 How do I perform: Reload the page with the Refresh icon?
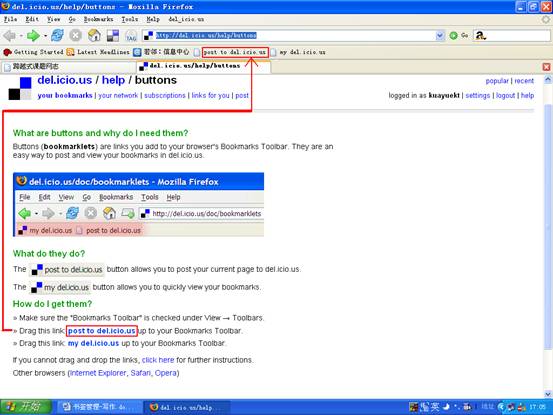point(57,35)
